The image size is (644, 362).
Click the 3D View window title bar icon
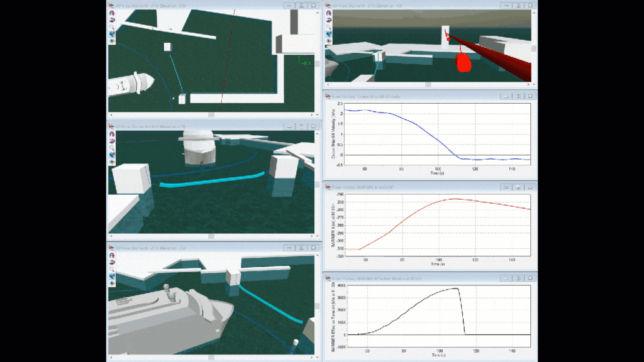coord(110,6)
